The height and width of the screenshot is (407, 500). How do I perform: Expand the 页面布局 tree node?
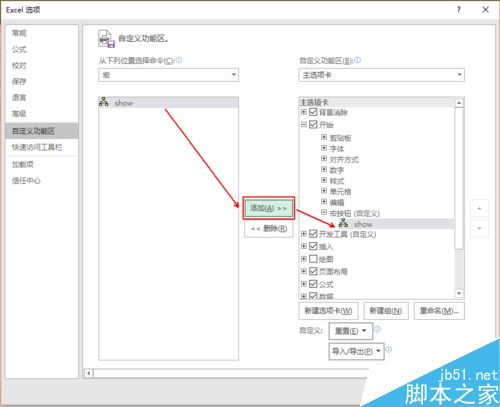click(x=304, y=271)
